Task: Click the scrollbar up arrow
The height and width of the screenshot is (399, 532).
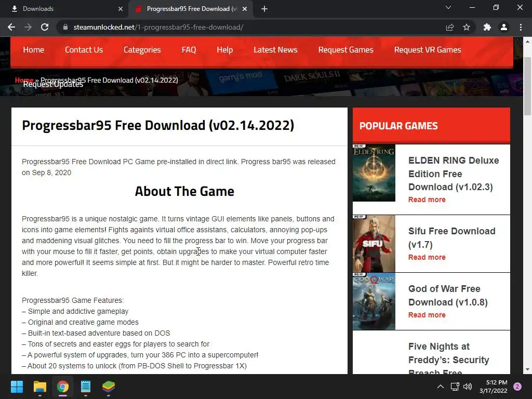Action: 527,42
